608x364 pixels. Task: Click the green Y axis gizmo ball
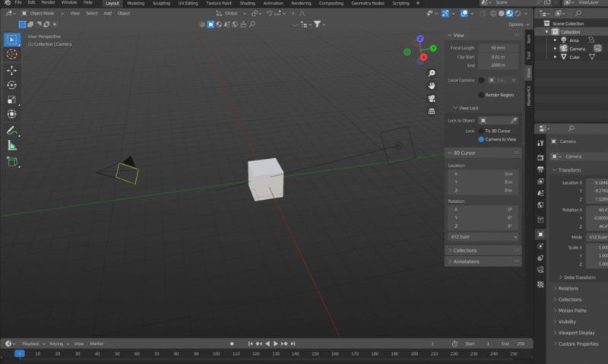433,48
